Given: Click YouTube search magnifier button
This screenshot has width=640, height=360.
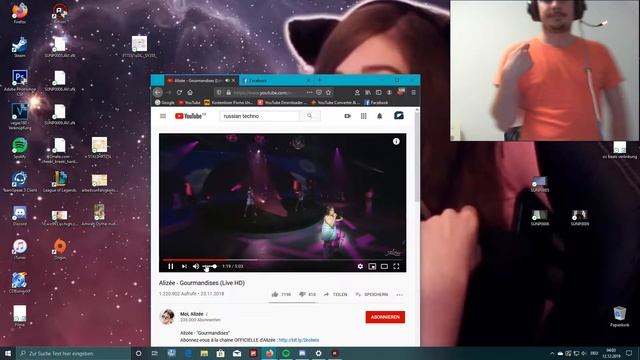Looking at the screenshot, I should [x=310, y=116].
